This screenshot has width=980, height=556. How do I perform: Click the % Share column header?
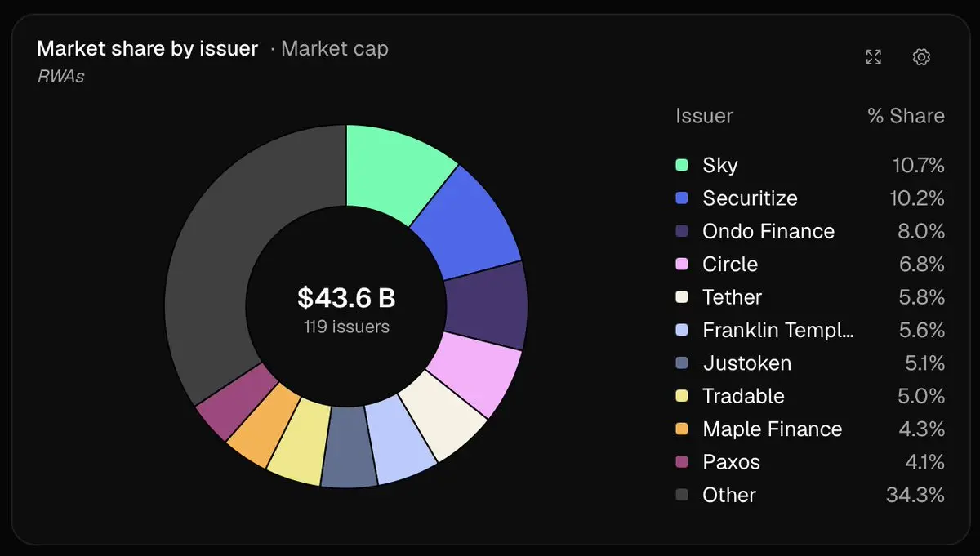[906, 116]
